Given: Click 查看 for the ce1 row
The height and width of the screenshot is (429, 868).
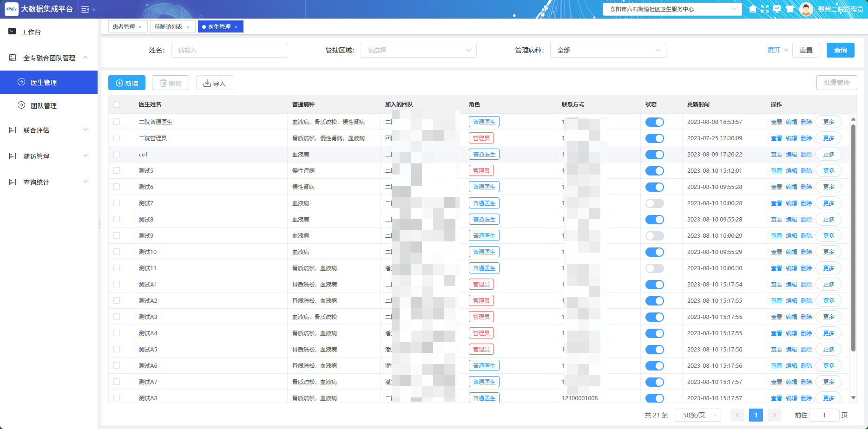Looking at the screenshot, I should [776, 155].
